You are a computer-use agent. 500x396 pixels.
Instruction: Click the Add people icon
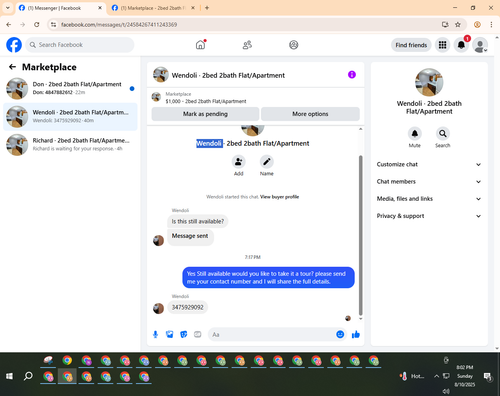tap(239, 162)
